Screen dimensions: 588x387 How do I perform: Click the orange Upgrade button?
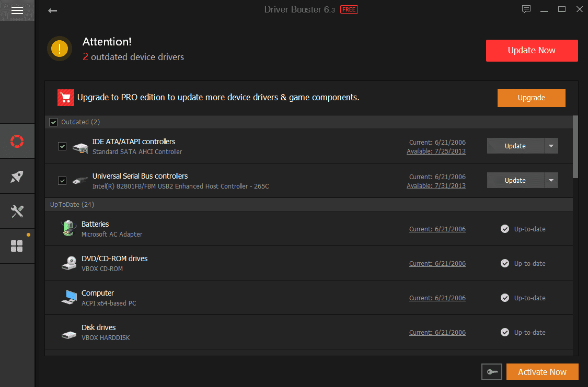pos(532,98)
